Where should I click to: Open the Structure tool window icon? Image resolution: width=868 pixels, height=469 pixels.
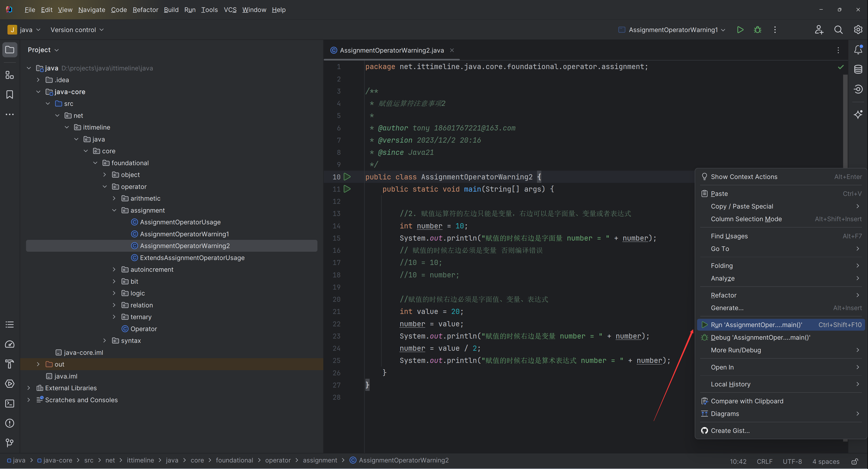pos(10,75)
